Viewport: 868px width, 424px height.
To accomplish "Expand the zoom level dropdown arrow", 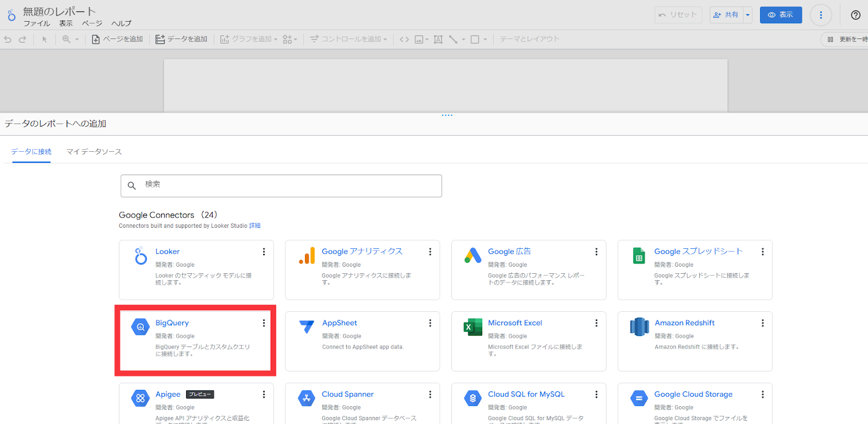I will (77, 39).
